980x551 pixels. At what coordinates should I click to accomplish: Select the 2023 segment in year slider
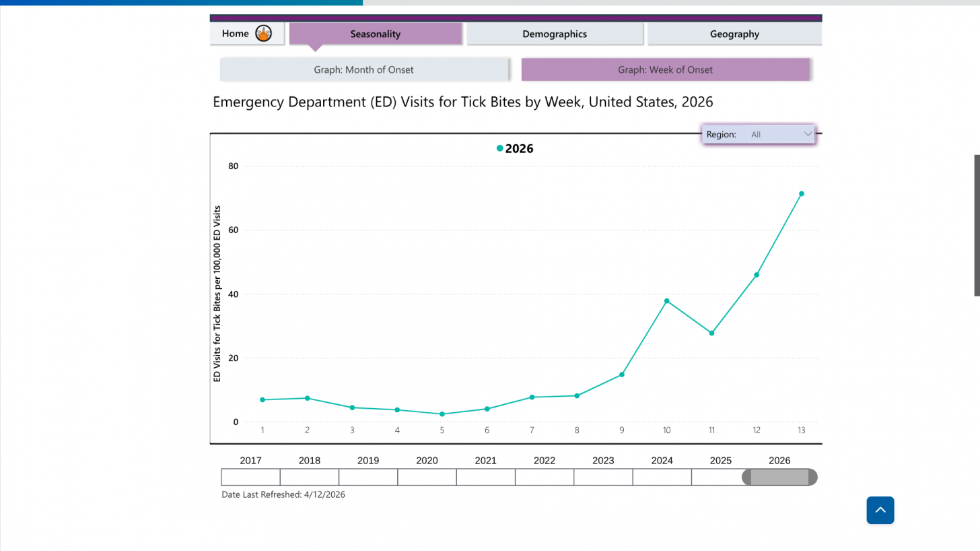[x=603, y=477]
